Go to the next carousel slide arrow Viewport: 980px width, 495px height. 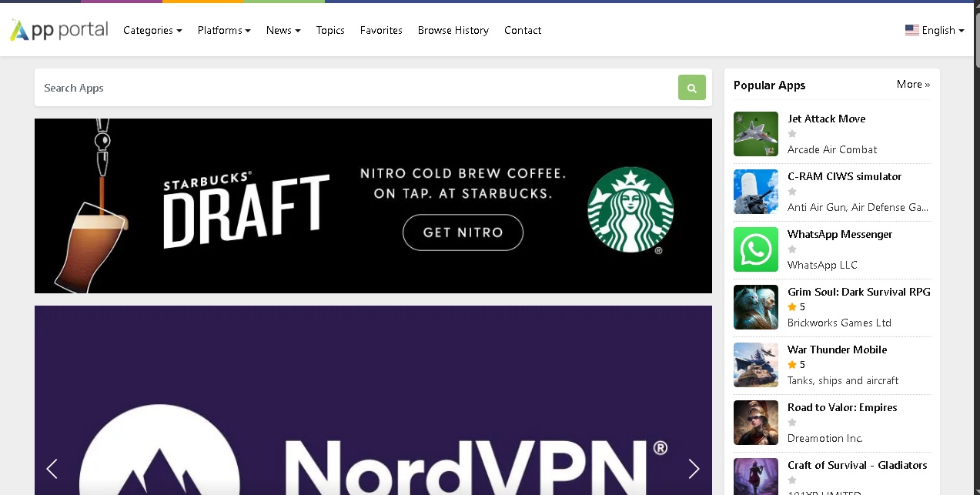pos(694,468)
